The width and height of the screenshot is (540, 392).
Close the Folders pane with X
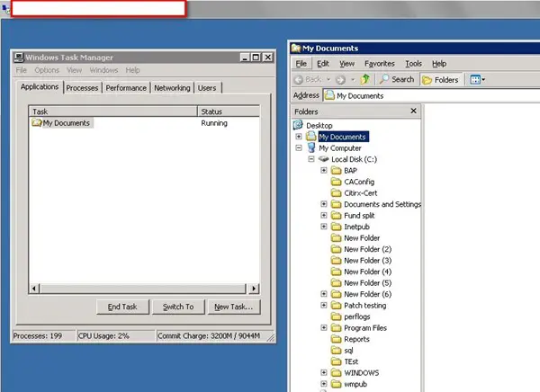click(x=414, y=111)
